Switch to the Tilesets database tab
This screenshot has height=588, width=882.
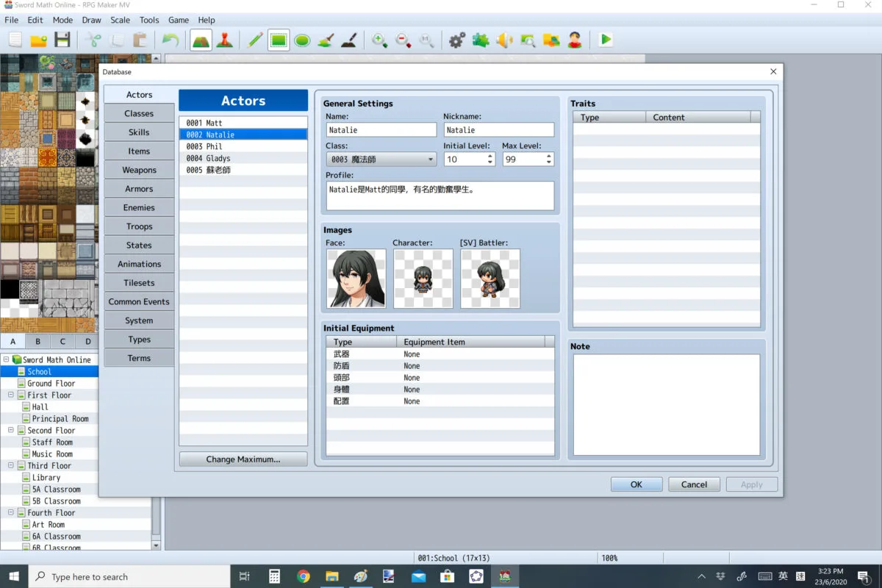(139, 283)
